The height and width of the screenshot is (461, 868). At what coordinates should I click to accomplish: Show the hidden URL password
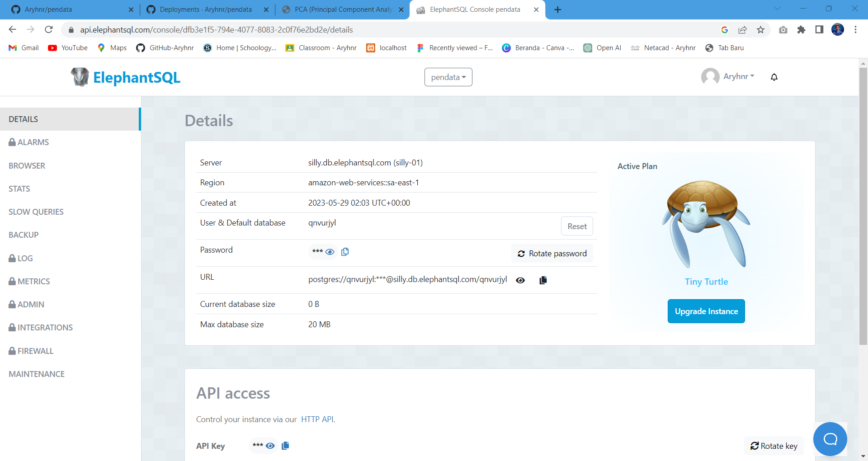(520, 280)
